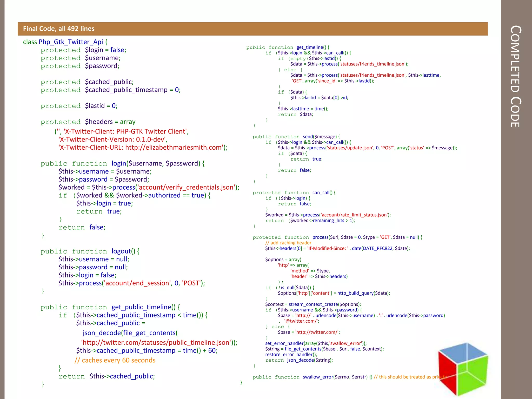Click the '$base = 'http://twitter.com/';' line
532x399 pixels.
[309, 332]
